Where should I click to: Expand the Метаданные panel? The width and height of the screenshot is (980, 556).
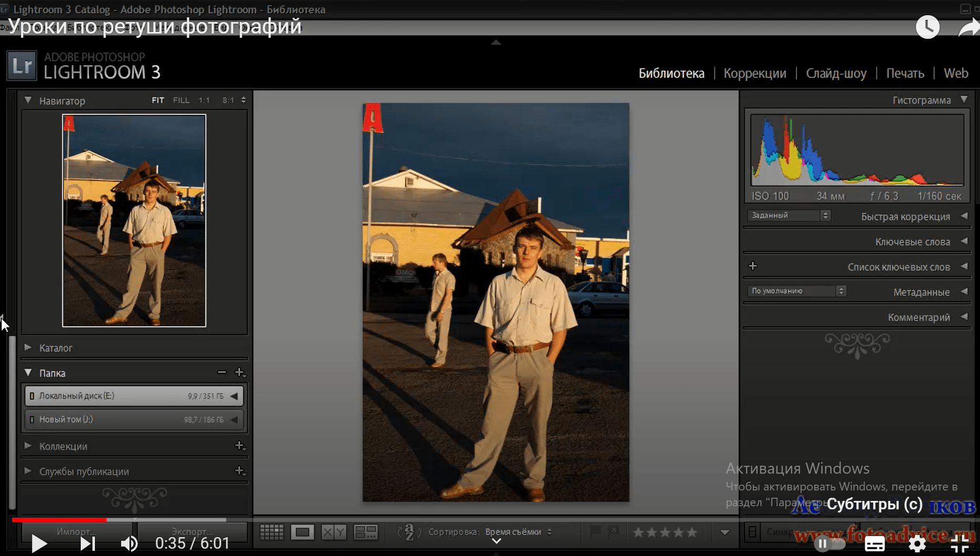coord(964,292)
